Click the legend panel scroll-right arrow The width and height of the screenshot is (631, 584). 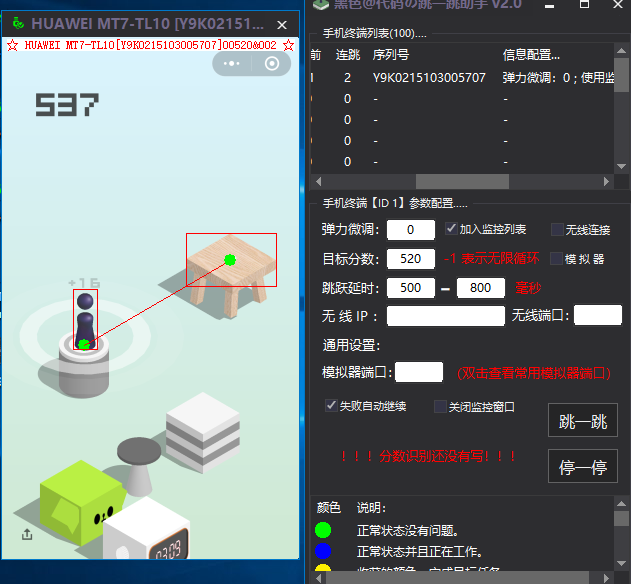(606, 578)
